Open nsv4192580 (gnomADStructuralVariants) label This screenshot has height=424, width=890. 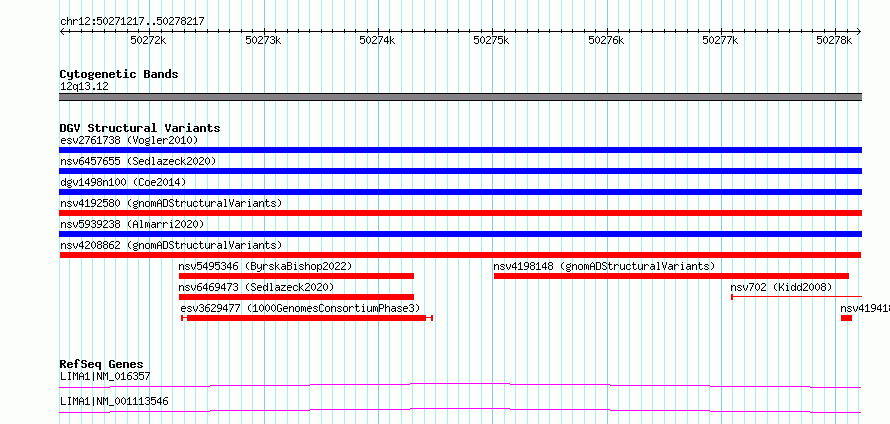pos(171,203)
